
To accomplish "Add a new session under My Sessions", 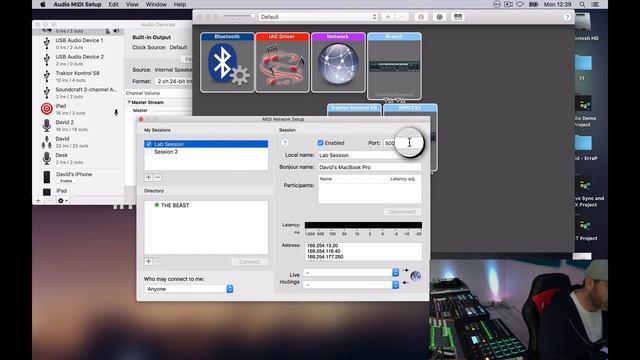I will tap(149, 178).
